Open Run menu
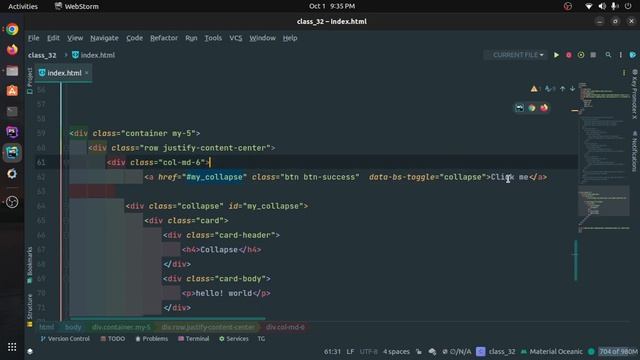The width and height of the screenshot is (640, 360). coord(191,38)
